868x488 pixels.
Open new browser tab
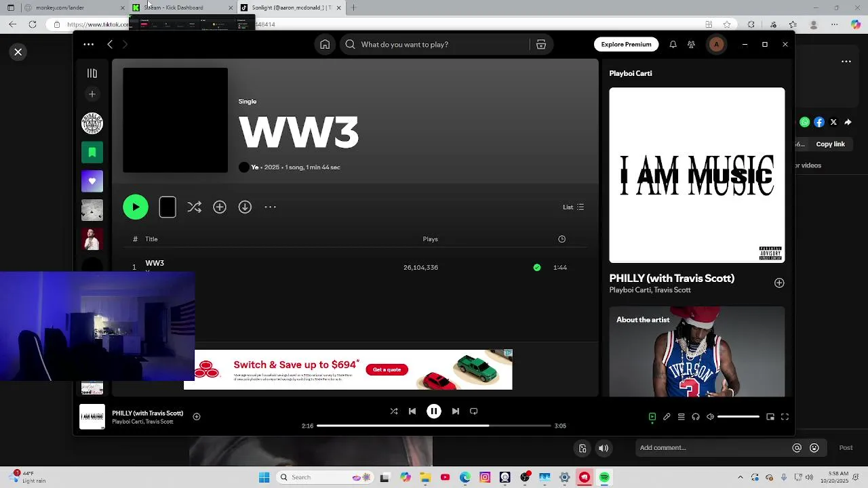coord(353,7)
